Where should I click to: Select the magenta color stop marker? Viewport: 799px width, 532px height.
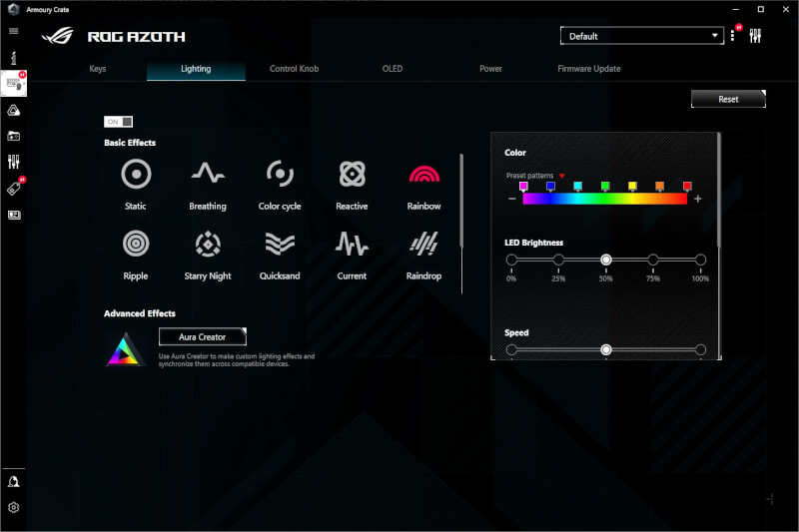tap(523, 187)
